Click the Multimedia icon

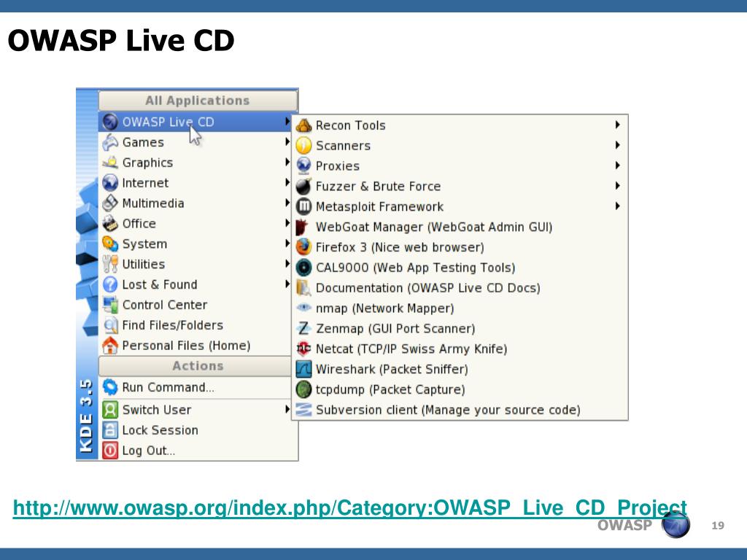pos(110,203)
